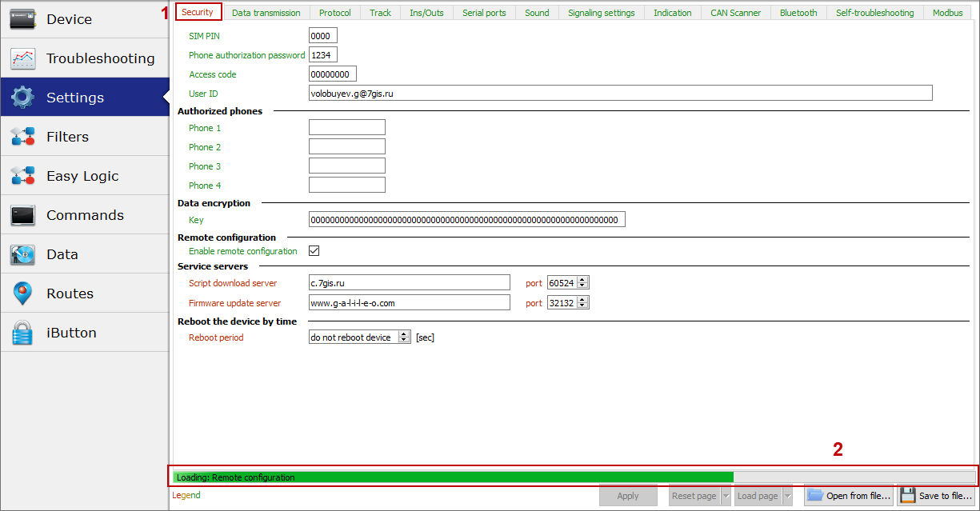
Task: Open the iButton lock icon
Action: [22, 333]
